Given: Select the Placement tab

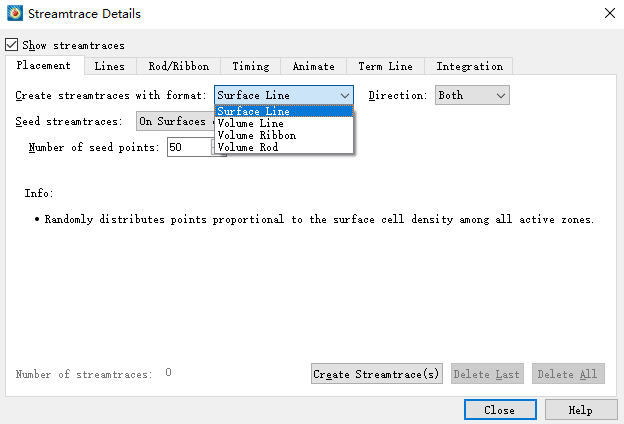Looking at the screenshot, I should (44, 66).
